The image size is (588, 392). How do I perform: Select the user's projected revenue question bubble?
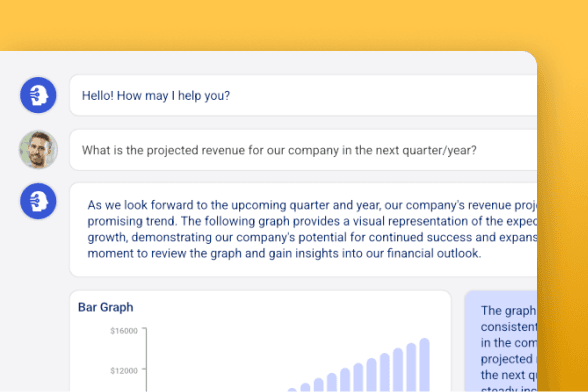(x=303, y=150)
